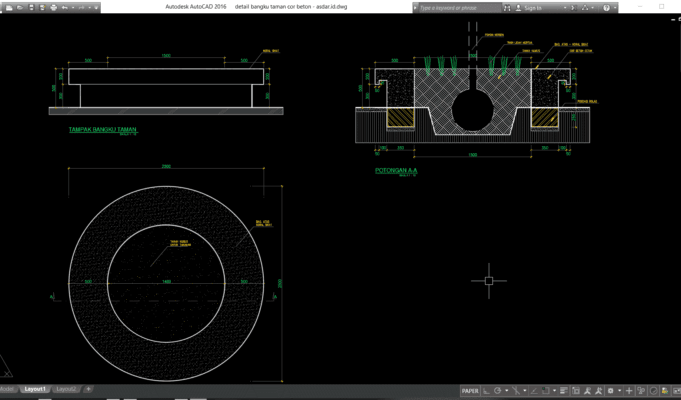The image size is (681, 400).
Task: Click the keyword search input field
Action: coord(460,8)
